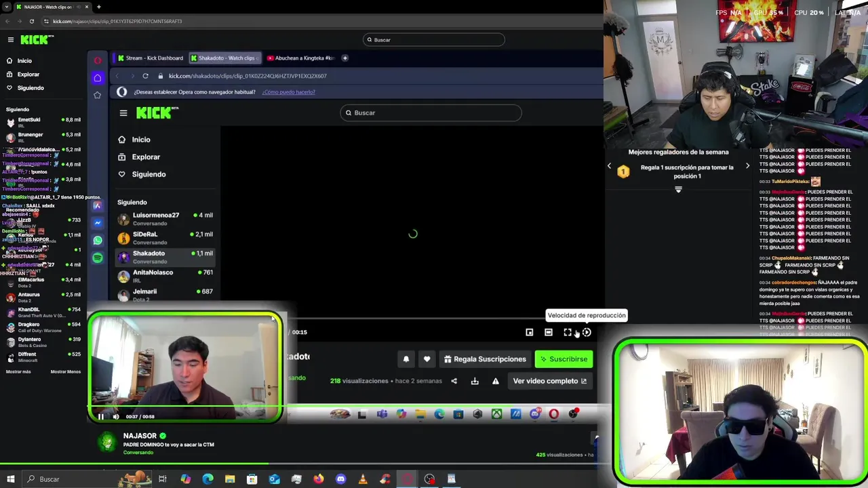Open WhatsApp in the Opera sidebar

pyautogui.click(x=98, y=240)
